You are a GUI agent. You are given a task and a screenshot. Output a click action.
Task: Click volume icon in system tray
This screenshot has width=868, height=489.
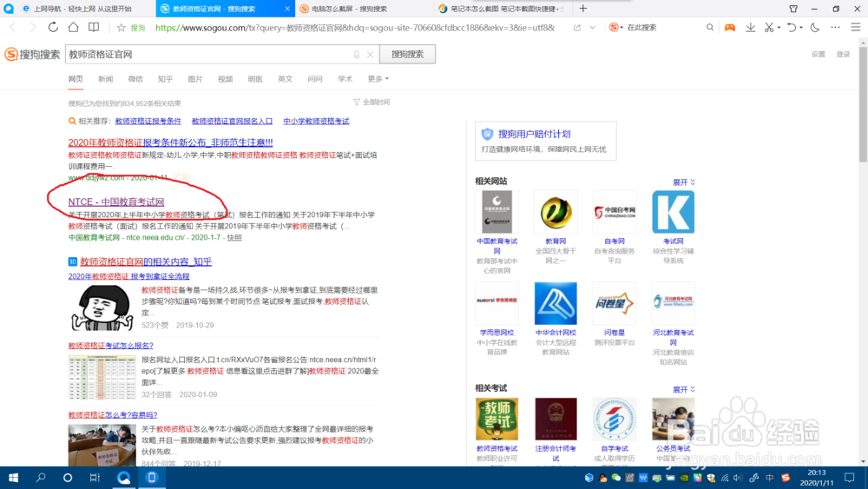pos(737,478)
